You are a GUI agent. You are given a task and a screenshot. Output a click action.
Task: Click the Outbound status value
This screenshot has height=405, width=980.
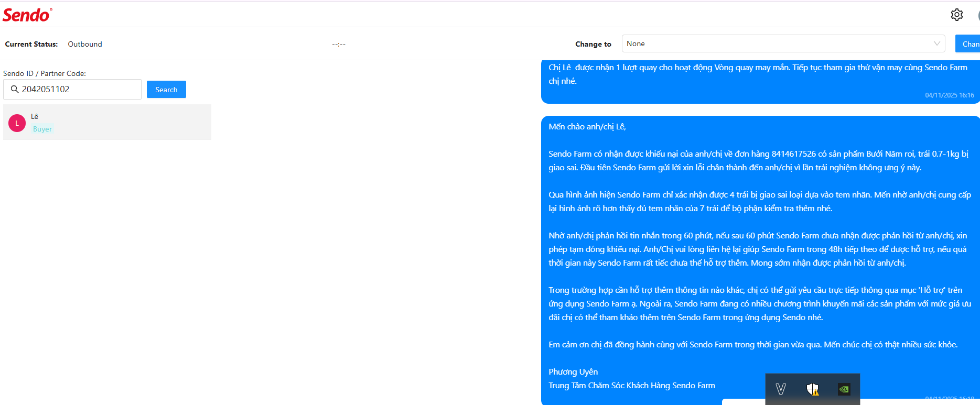click(x=85, y=44)
